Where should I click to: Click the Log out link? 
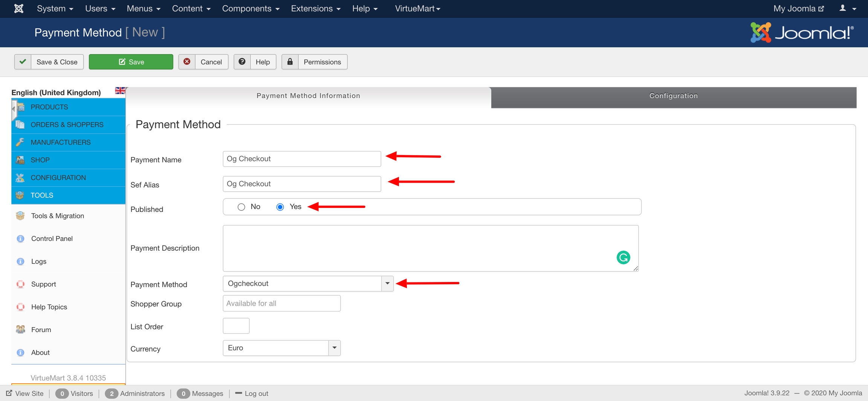tap(256, 393)
